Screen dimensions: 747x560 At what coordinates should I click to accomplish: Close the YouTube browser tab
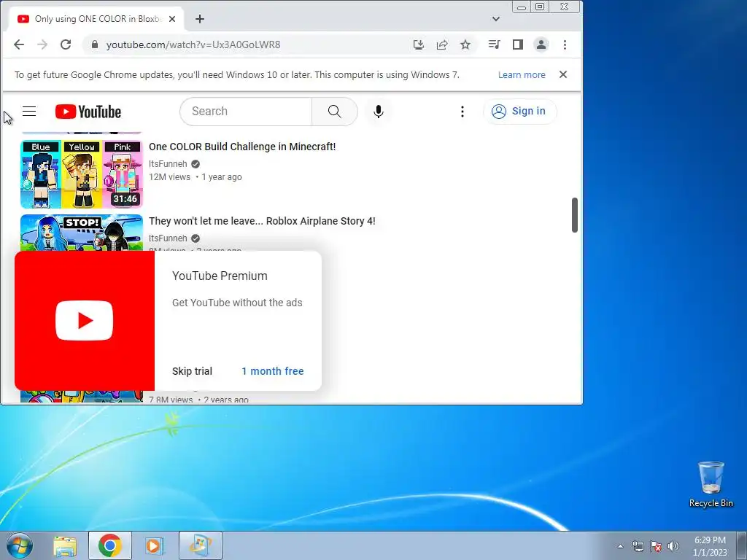click(x=172, y=19)
